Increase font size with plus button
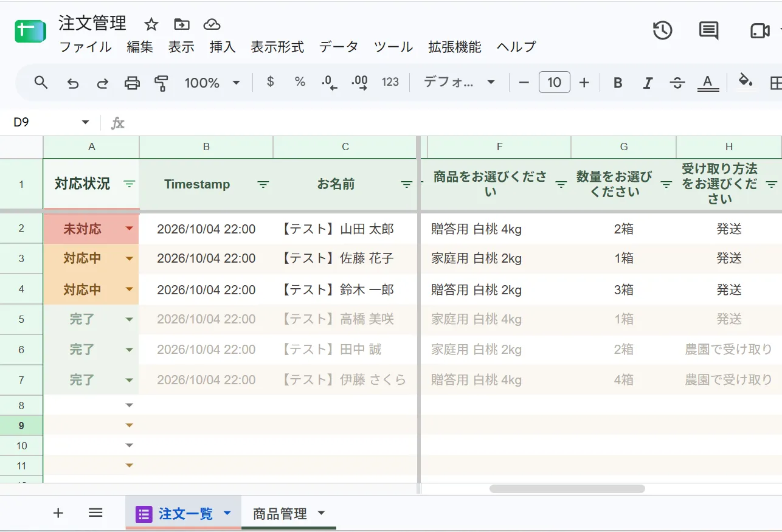This screenshot has width=782, height=532. (584, 83)
